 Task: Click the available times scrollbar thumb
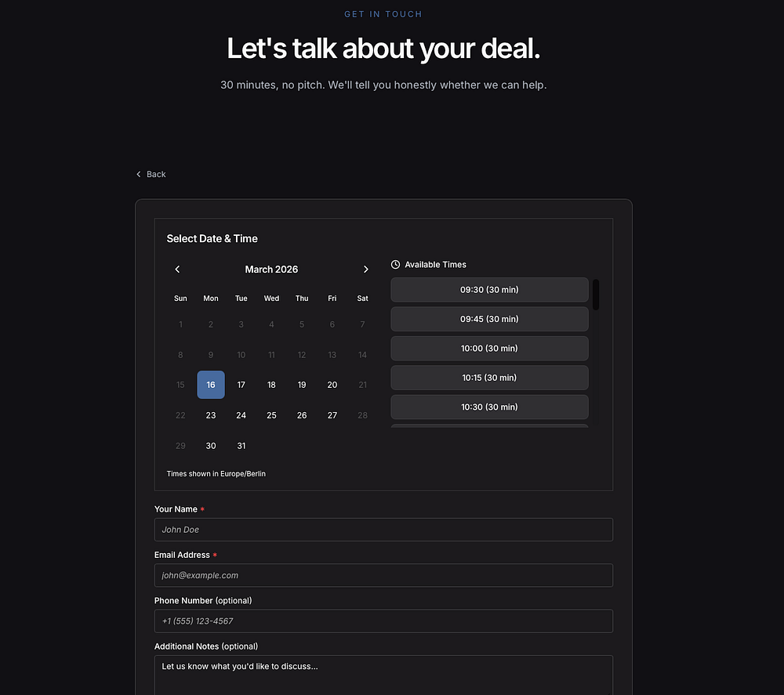596,295
